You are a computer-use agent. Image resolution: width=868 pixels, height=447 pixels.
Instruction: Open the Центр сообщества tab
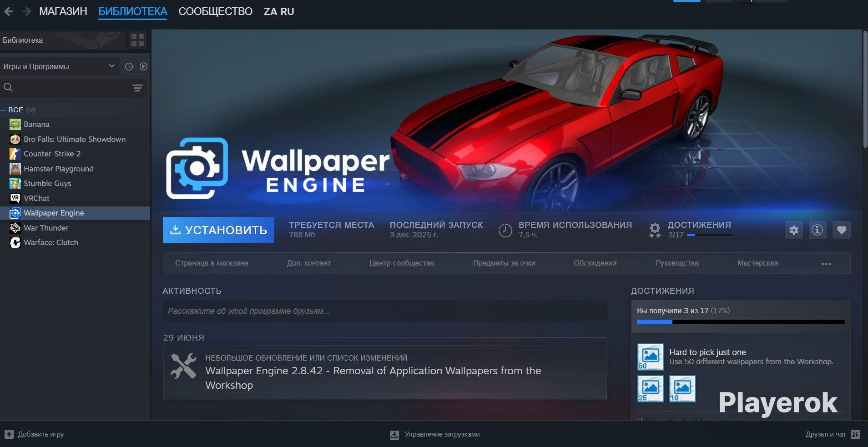click(402, 263)
